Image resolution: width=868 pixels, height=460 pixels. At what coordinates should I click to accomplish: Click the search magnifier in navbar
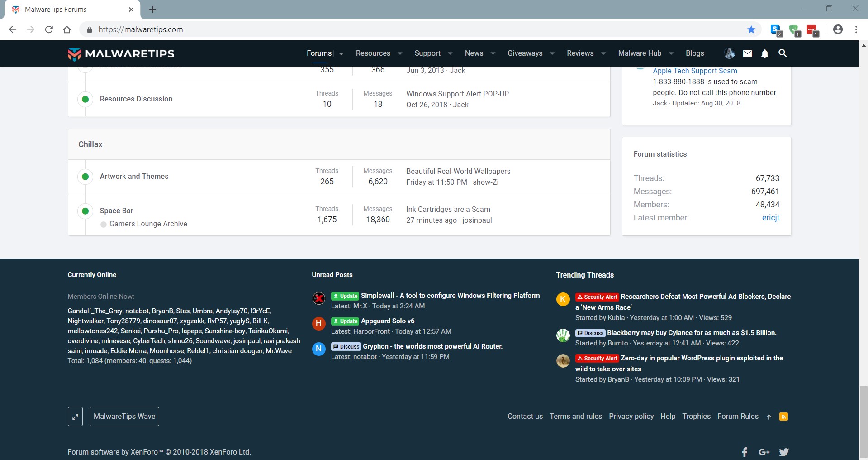(x=783, y=53)
